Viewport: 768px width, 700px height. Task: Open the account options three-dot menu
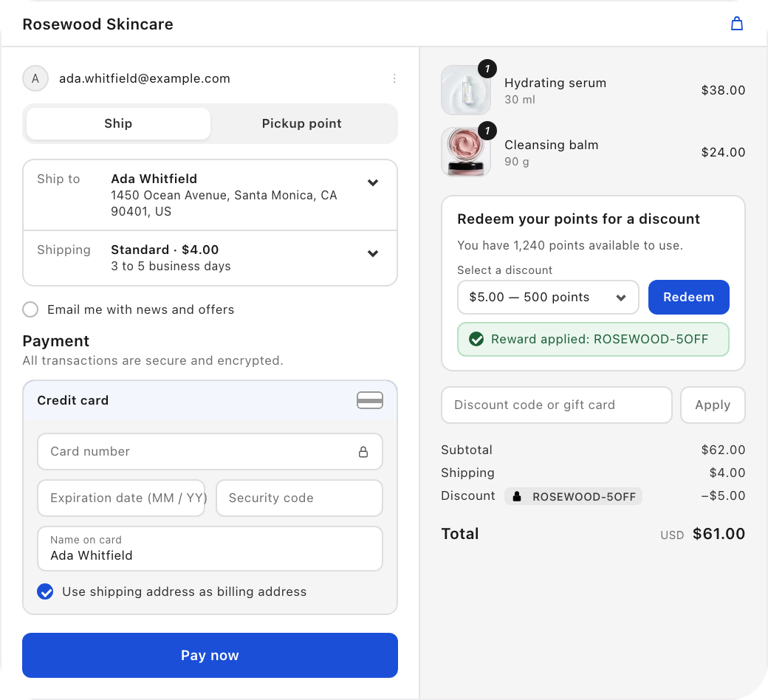(x=394, y=78)
